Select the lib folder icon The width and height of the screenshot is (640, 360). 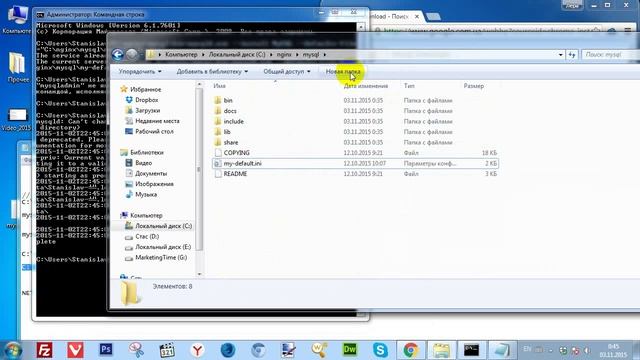[x=218, y=132]
